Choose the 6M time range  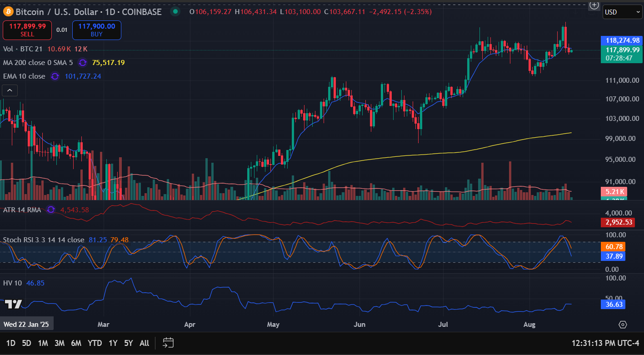[76, 343]
